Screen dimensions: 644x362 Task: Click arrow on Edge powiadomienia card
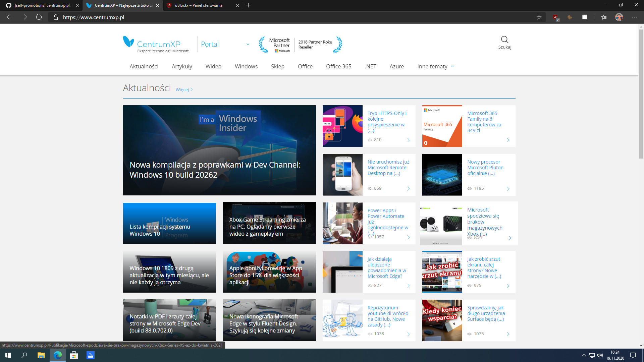[409, 286]
